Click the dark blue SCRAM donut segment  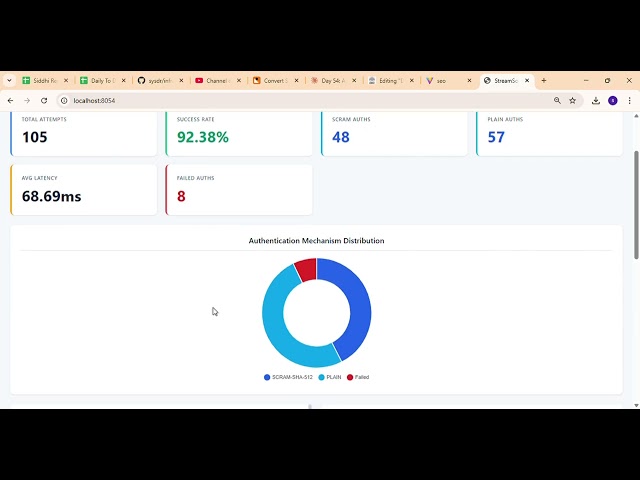click(x=358, y=304)
